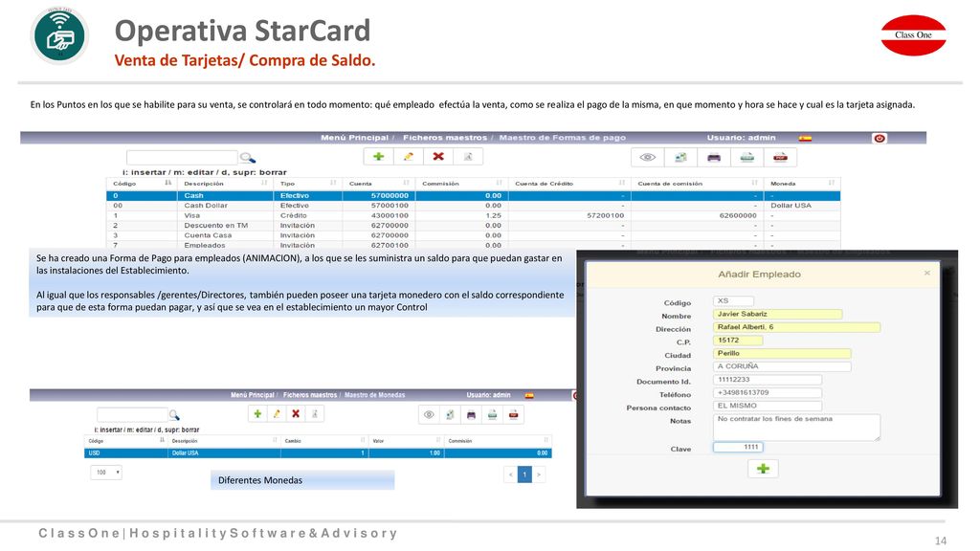Open Menú Principal breadcrumb in Formas de pago
The image size is (980, 551).
coord(354,138)
